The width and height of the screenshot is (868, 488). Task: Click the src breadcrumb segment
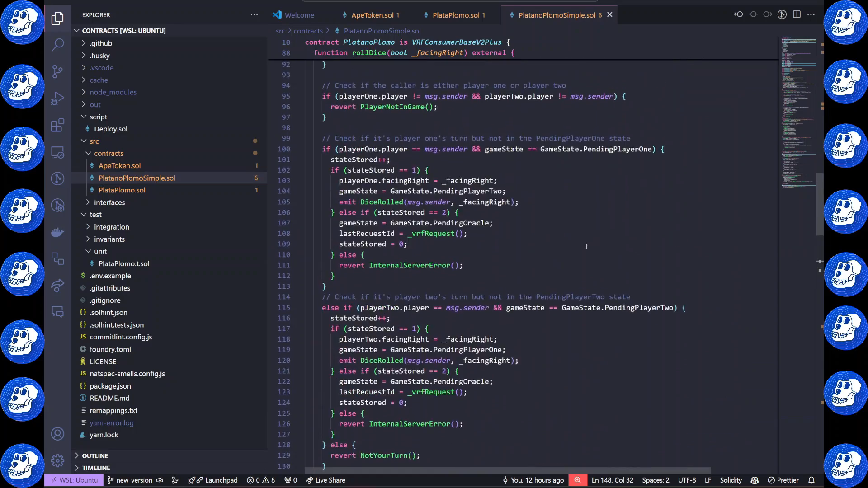coord(280,31)
